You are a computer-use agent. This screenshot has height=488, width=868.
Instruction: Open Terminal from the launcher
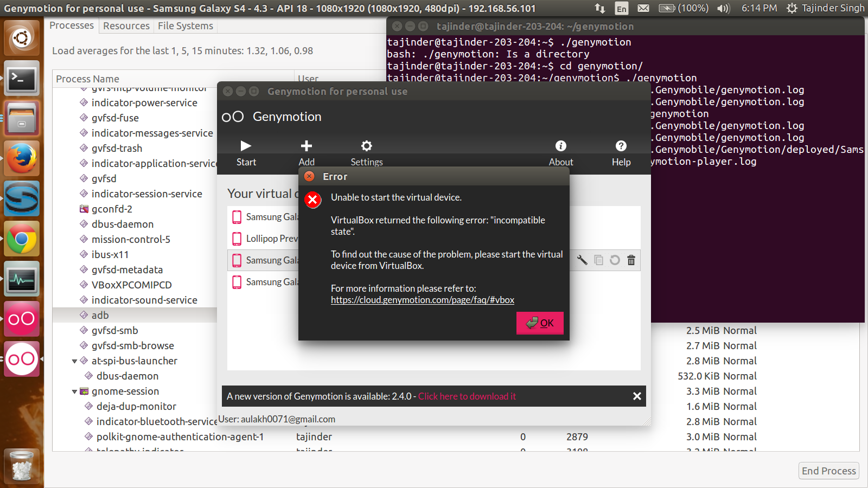(22, 79)
